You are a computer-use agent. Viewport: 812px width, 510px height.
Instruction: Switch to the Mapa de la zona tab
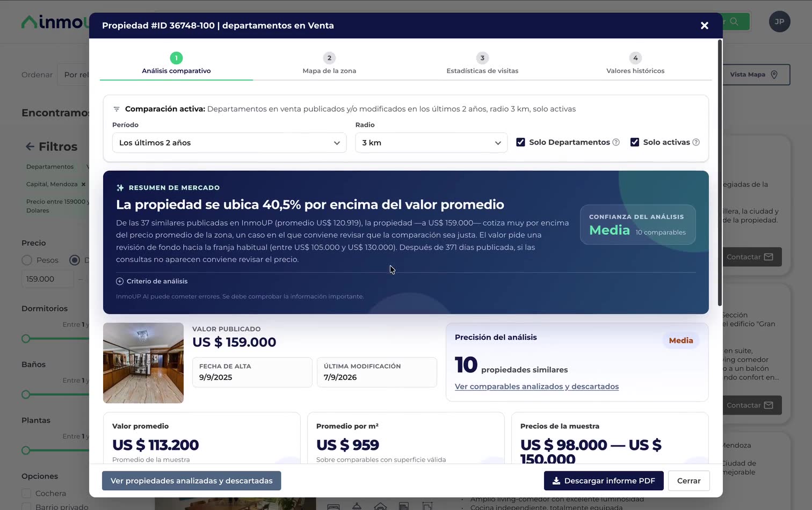329,64
